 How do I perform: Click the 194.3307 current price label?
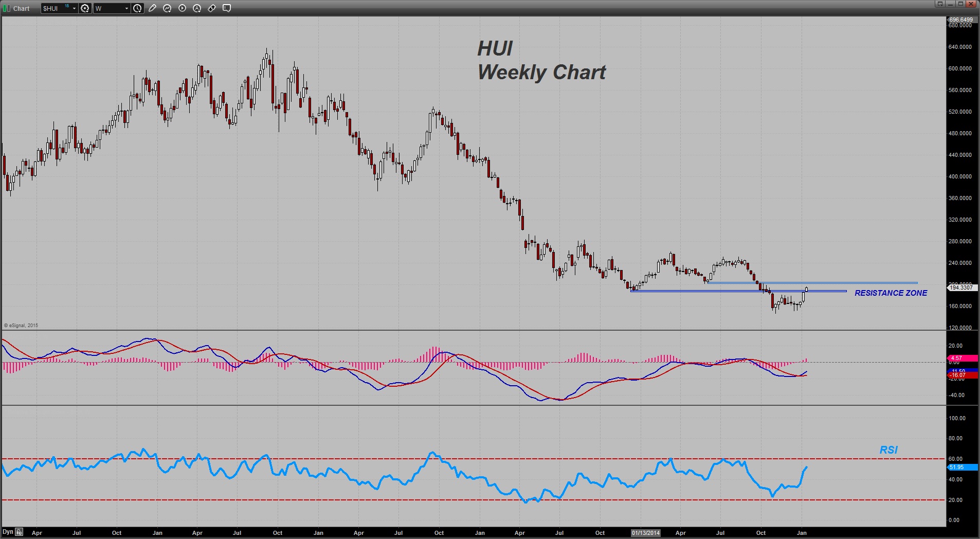coord(961,288)
